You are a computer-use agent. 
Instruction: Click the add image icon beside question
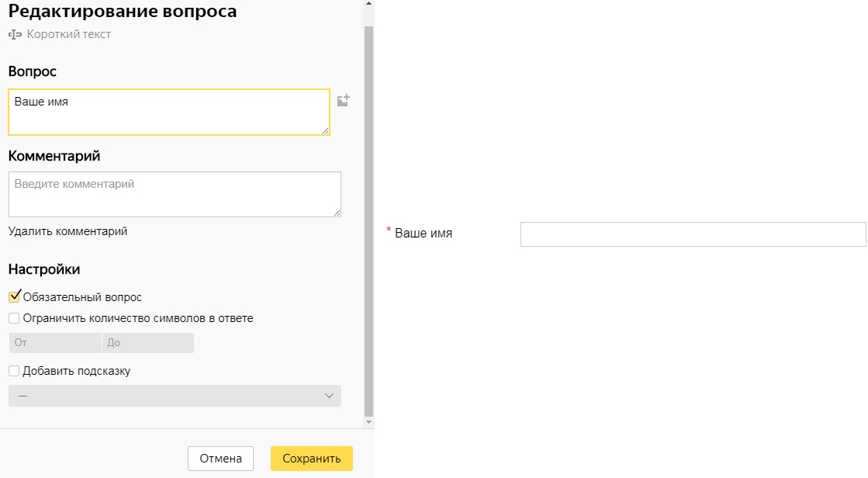[x=343, y=101]
